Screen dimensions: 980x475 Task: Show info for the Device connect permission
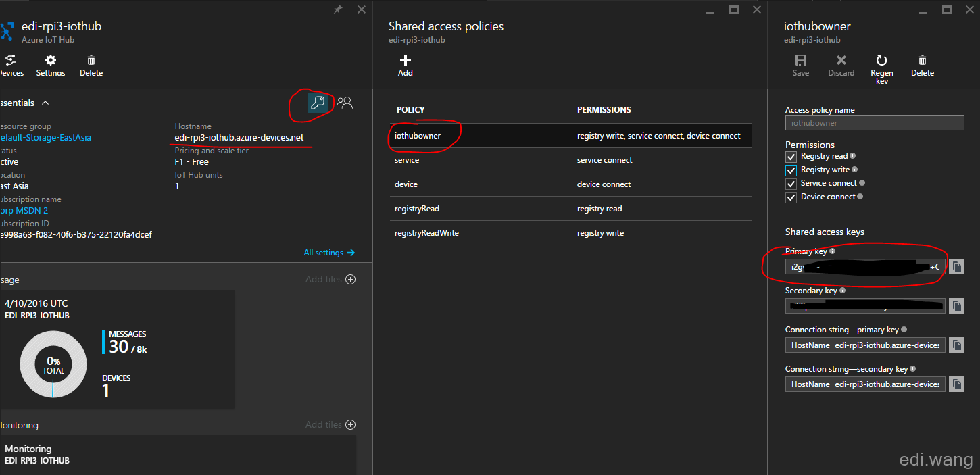coord(860,197)
